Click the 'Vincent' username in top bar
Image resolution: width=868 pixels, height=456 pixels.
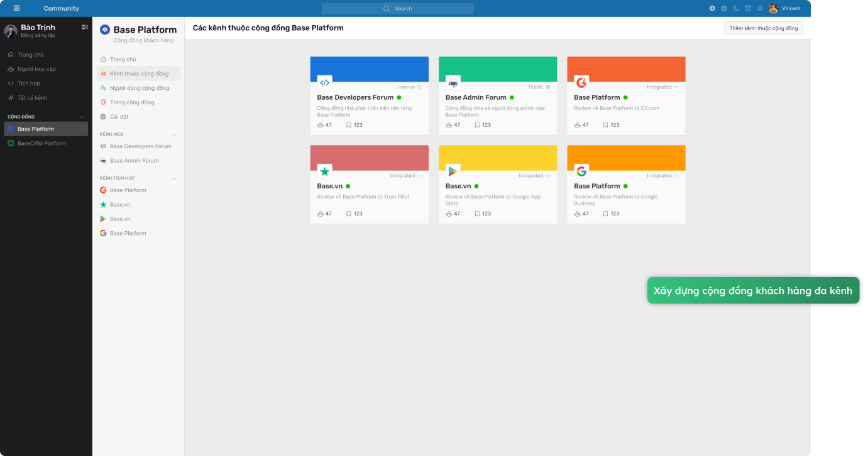click(x=791, y=8)
